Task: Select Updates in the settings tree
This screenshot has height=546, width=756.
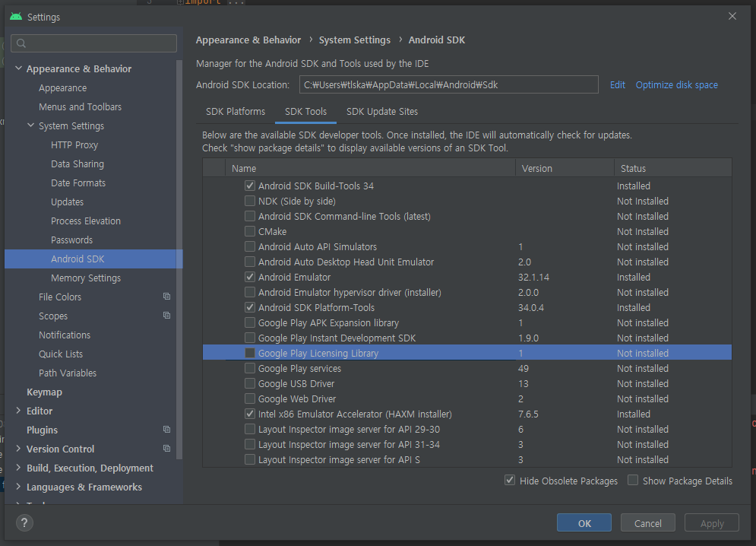Action: click(x=67, y=202)
